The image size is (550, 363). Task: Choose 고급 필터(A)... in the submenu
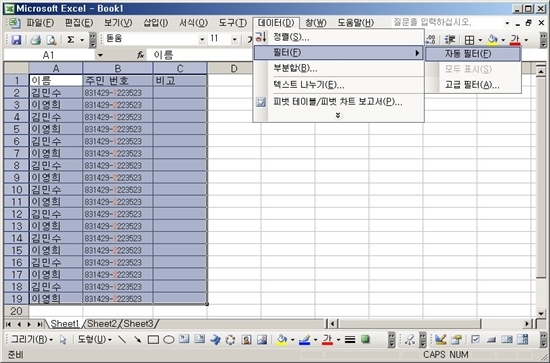click(473, 85)
